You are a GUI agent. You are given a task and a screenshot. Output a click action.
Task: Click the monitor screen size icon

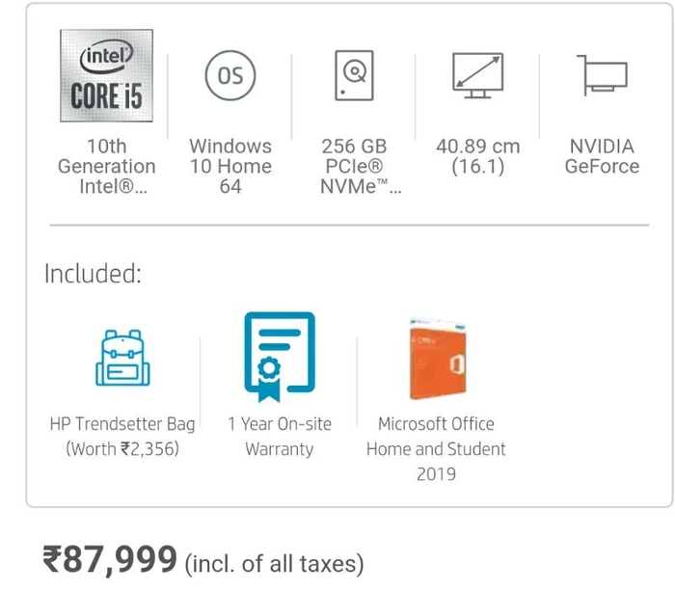tap(478, 76)
